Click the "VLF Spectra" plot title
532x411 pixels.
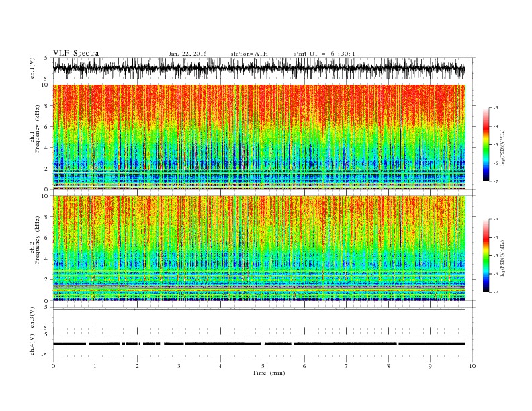[76, 53]
